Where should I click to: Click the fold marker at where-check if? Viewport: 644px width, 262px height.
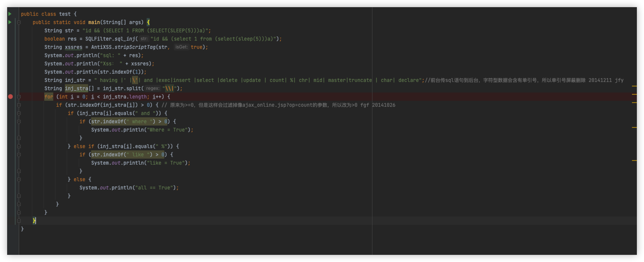(x=19, y=121)
